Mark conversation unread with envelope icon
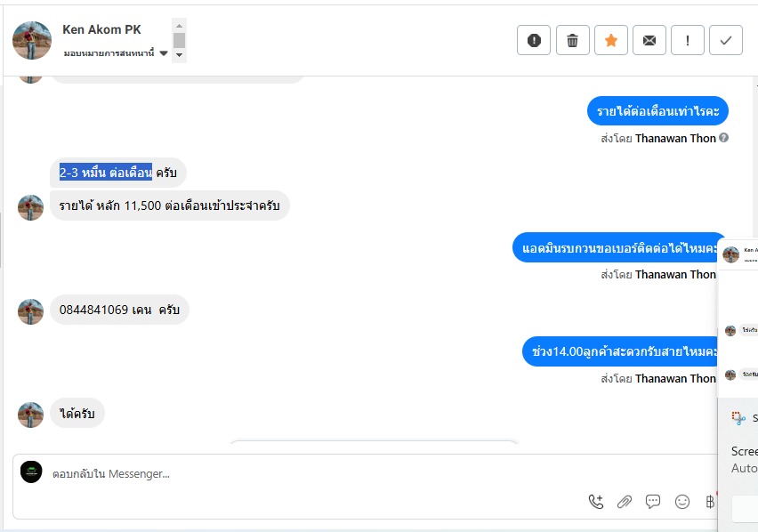The image size is (758, 532). (x=649, y=40)
